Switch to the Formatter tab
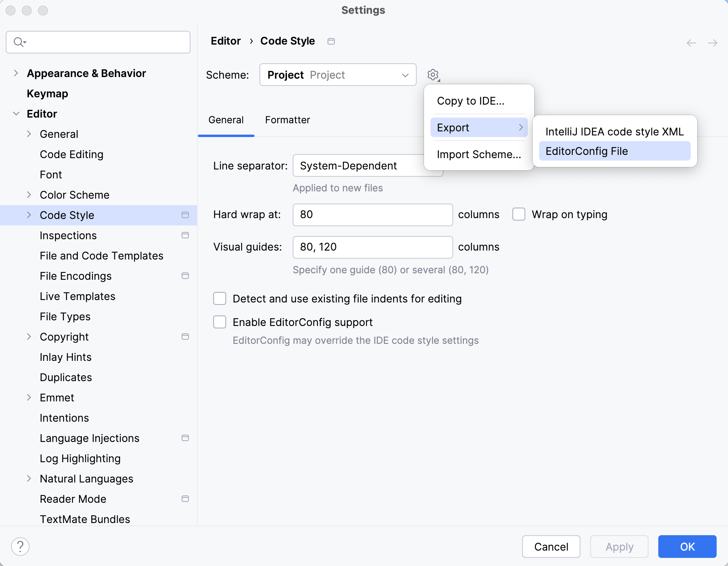The height and width of the screenshot is (566, 728). [x=287, y=120]
